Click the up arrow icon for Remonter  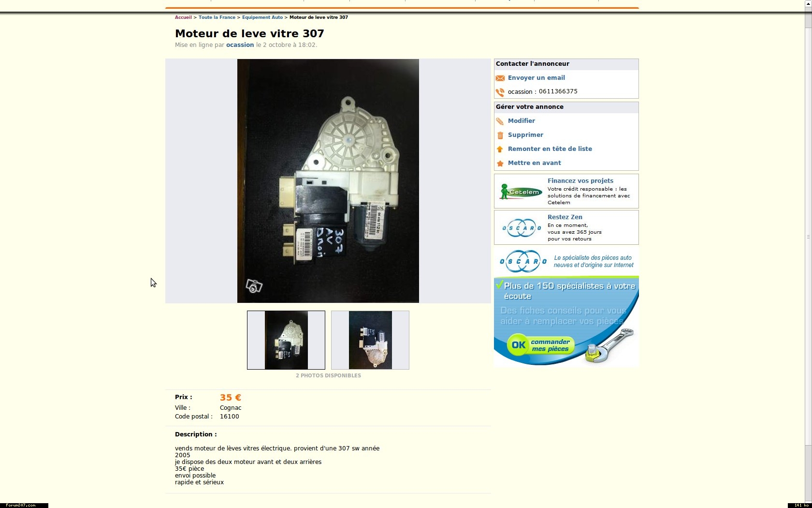500,149
